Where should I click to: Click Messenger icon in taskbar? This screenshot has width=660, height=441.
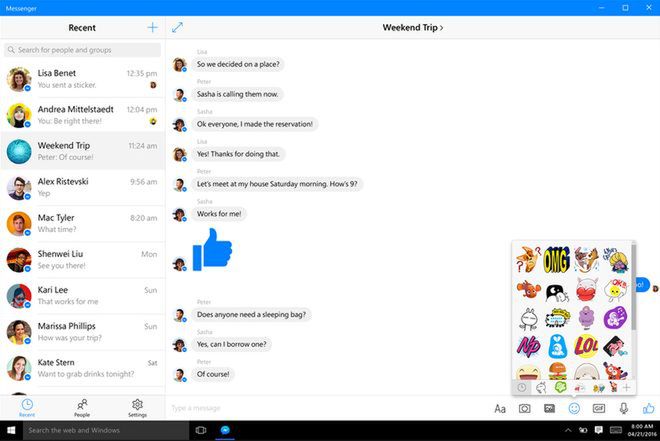pos(225,430)
